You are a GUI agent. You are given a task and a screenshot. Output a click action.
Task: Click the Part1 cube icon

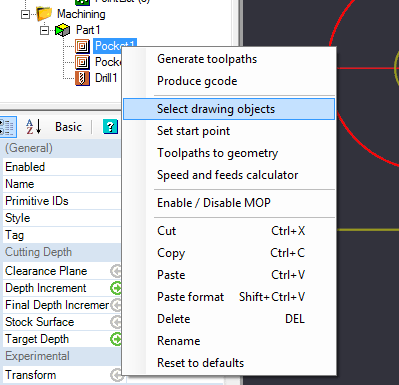[x=62, y=30]
